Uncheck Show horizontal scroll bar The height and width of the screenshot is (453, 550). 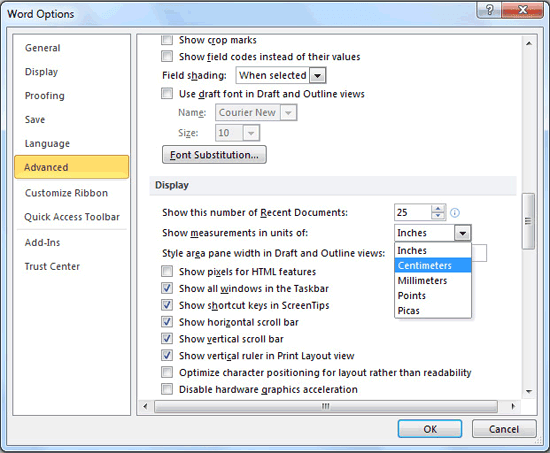(167, 322)
